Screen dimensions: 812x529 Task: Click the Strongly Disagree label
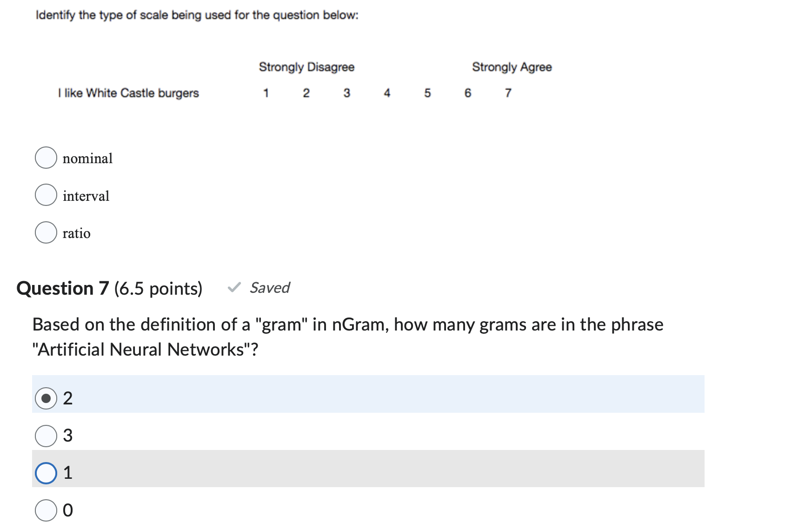pos(306,66)
